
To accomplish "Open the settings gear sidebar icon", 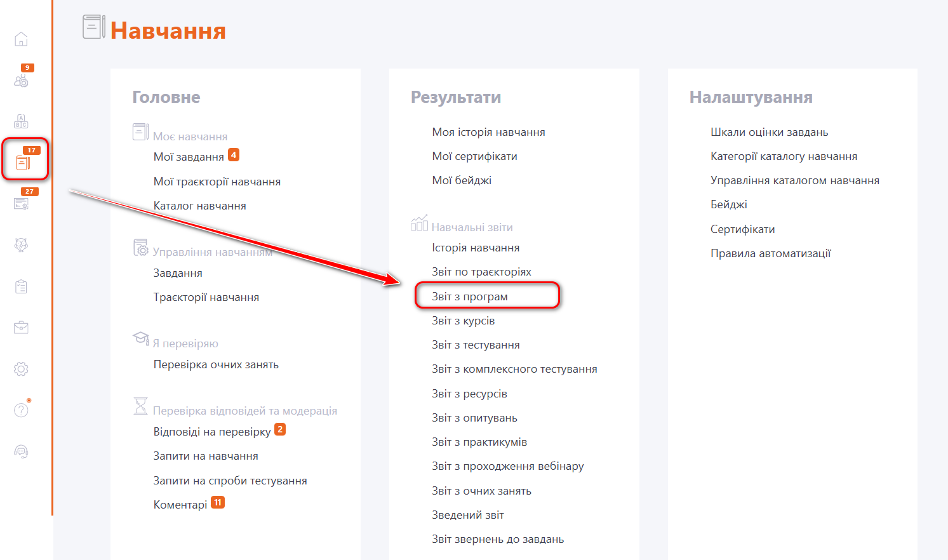I will 21,369.
